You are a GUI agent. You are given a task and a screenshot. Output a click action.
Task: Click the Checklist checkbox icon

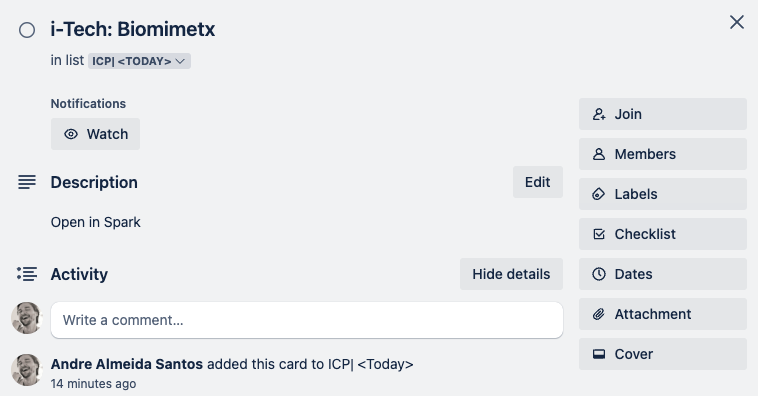coord(599,234)
